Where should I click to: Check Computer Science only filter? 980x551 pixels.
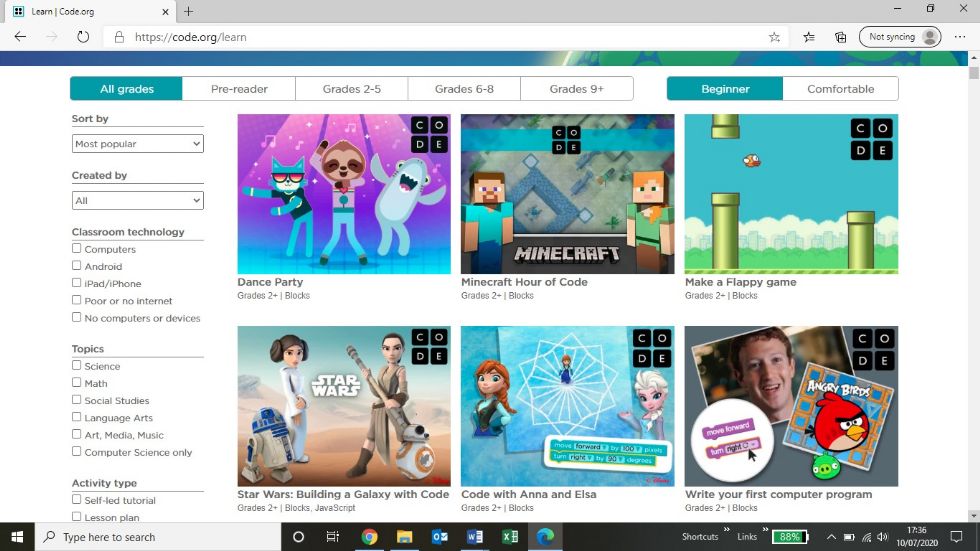pyautogui.click(x=76, y=451)
